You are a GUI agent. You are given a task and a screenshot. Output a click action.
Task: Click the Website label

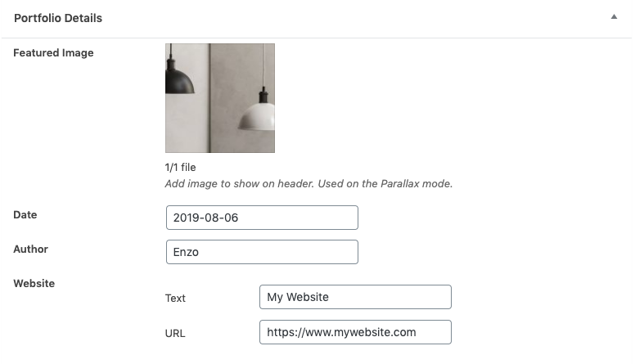click(x=34, y=283)
